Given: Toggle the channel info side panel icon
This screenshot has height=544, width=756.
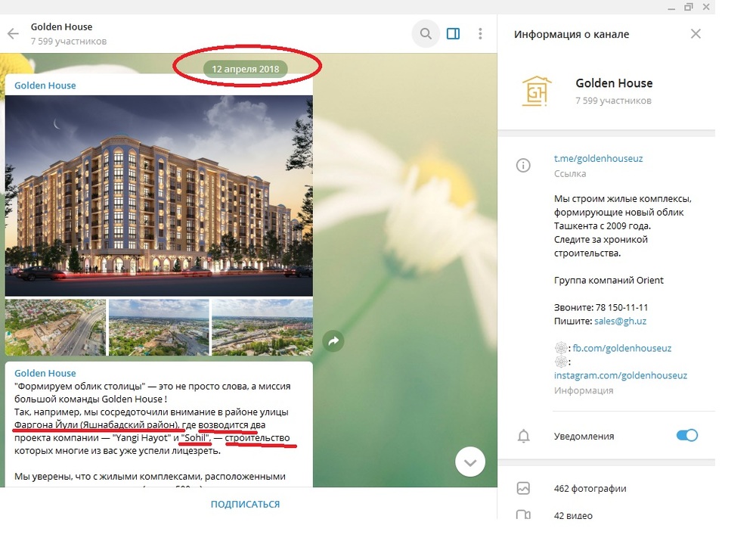Looking at the screenshot, I should (x=453, y=33).
